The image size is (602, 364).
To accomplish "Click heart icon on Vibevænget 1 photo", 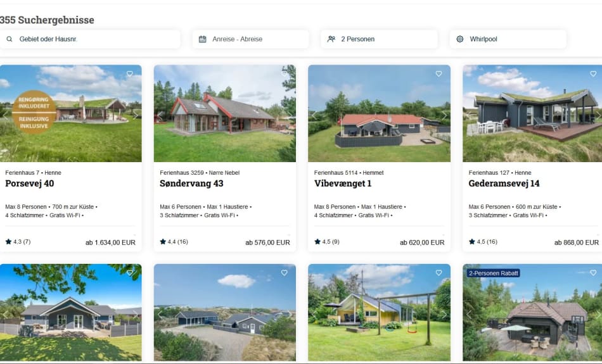I will pos(439,73).
